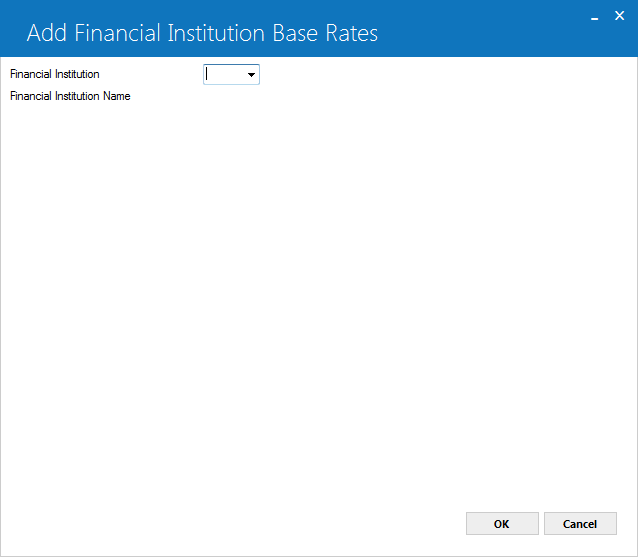Minimize the Add Financial Institution Base Rates window
The image size is (638, 557).
click(594, 17)
